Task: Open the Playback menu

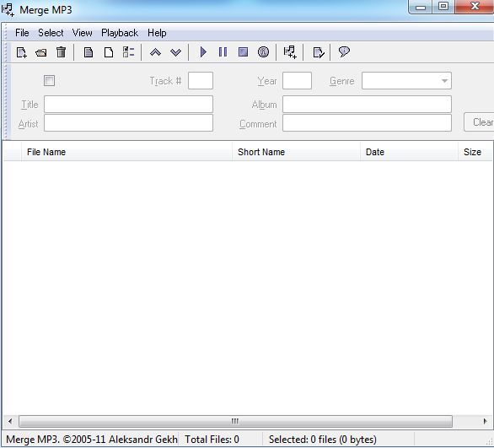Action: click(120, 33)
